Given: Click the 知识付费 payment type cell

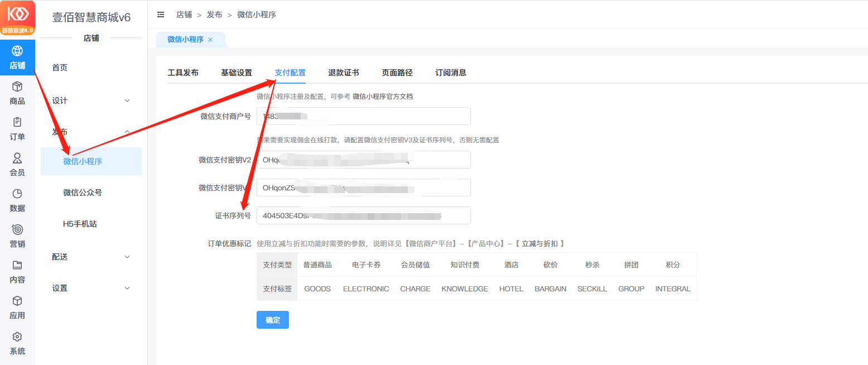Looking at the screenshot, I should point(465,265).
